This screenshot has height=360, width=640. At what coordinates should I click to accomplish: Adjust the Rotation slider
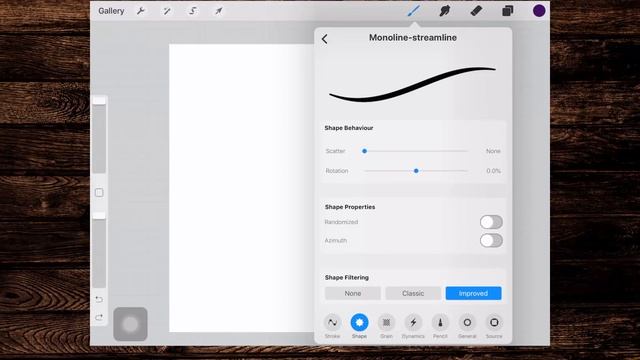pos(416,171)
